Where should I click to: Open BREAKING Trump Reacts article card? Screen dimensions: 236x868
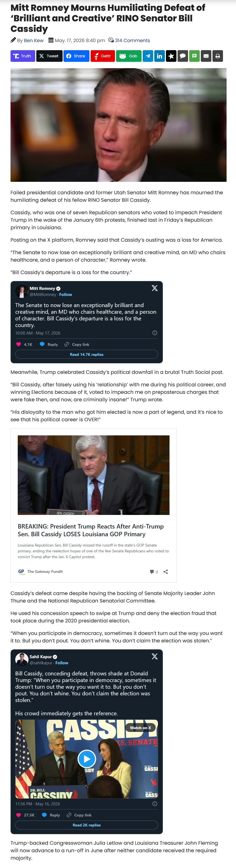tap(94, 505)
